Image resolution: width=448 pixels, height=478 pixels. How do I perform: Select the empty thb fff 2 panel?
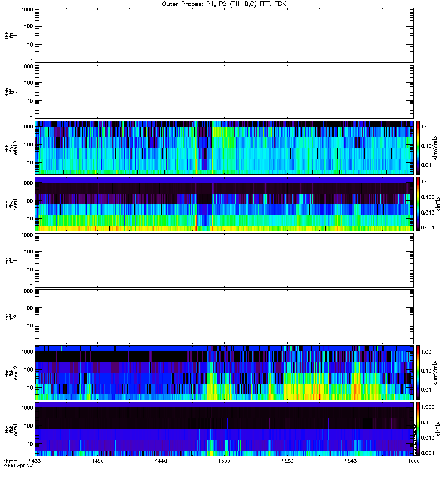[224, 92]
